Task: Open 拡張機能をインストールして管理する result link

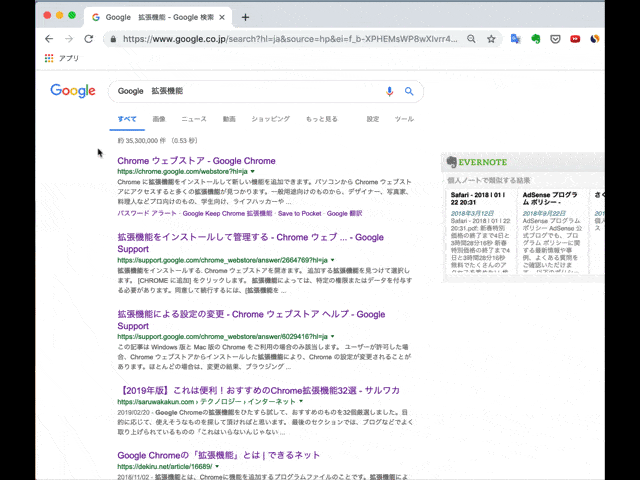Action: 251,243
